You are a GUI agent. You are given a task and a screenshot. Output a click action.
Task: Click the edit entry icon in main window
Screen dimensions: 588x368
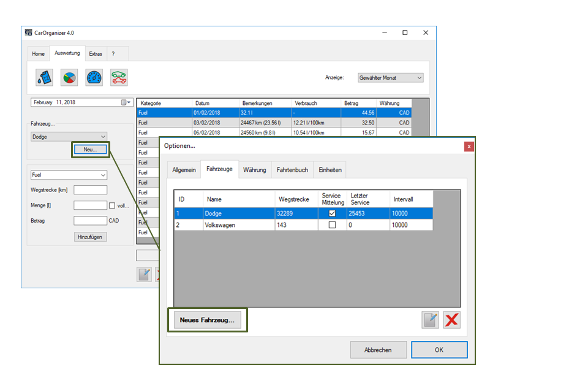click(x=144, y=274)
